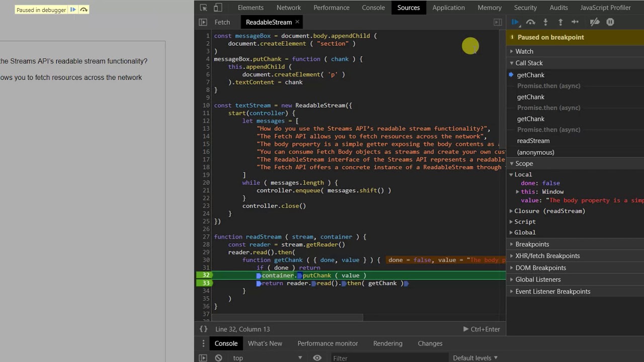Click the console Filter input field
This screenshot has height=362, width=644.
387,358
